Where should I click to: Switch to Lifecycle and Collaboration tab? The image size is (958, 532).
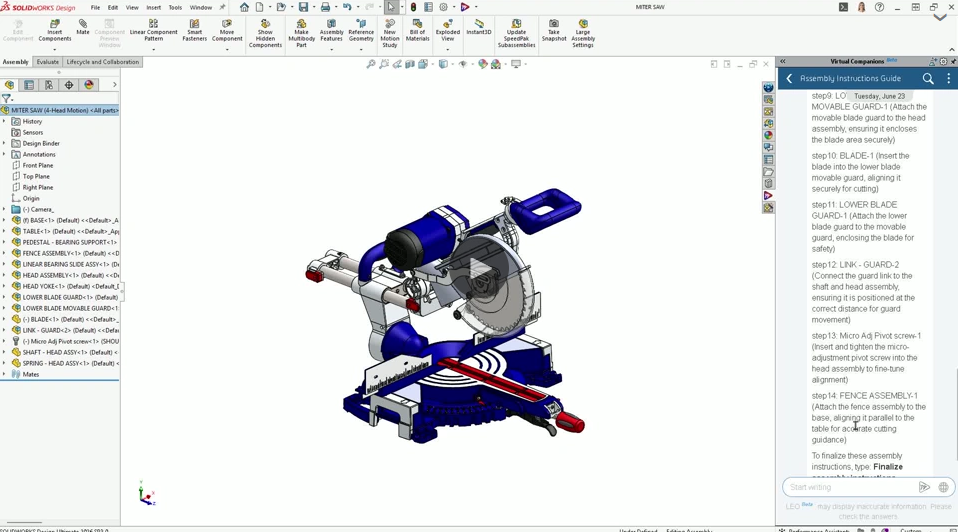coord(103,62)
